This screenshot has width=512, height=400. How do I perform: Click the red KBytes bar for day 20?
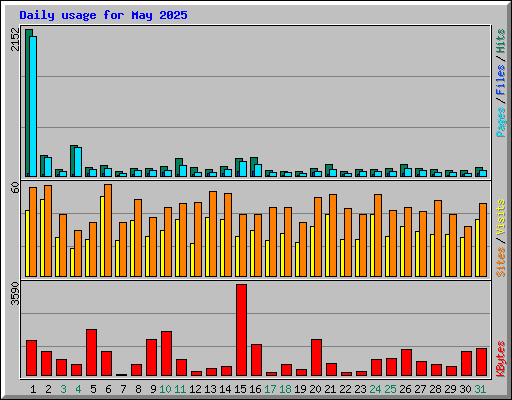point(317,358)
